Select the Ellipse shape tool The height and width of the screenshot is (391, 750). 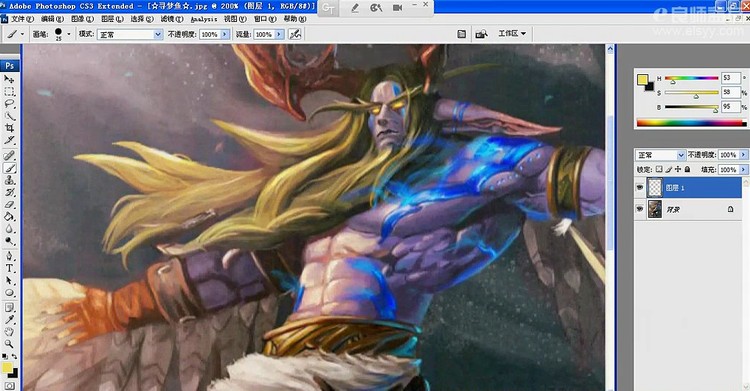(9, 293)
